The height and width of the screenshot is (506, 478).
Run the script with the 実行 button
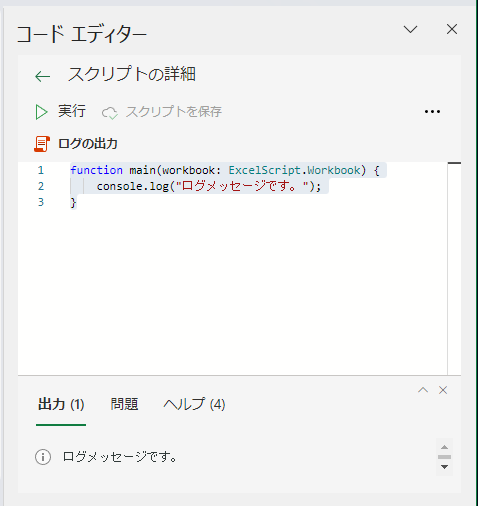(x=60, y=111)
